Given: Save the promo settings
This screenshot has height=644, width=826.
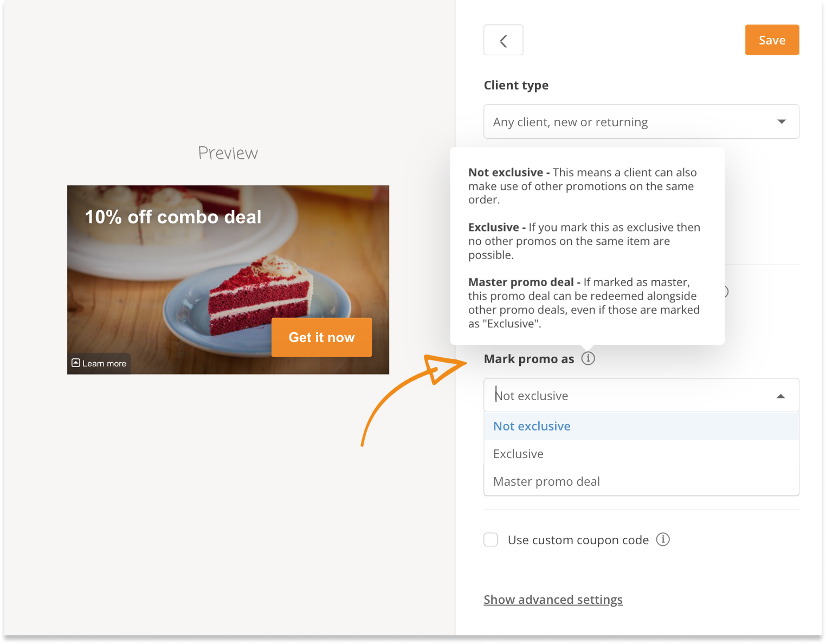Looking at the screenshot, I should click(772, 40).
